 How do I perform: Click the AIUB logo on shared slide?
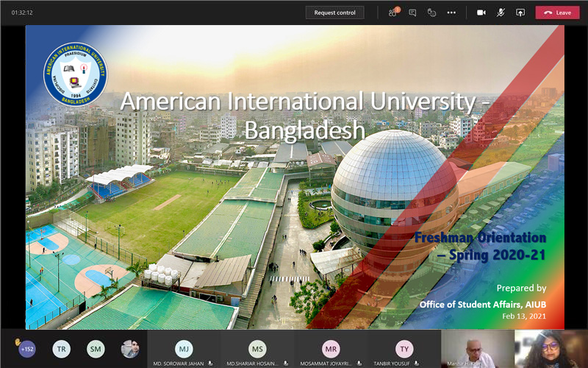coord(75,74)
